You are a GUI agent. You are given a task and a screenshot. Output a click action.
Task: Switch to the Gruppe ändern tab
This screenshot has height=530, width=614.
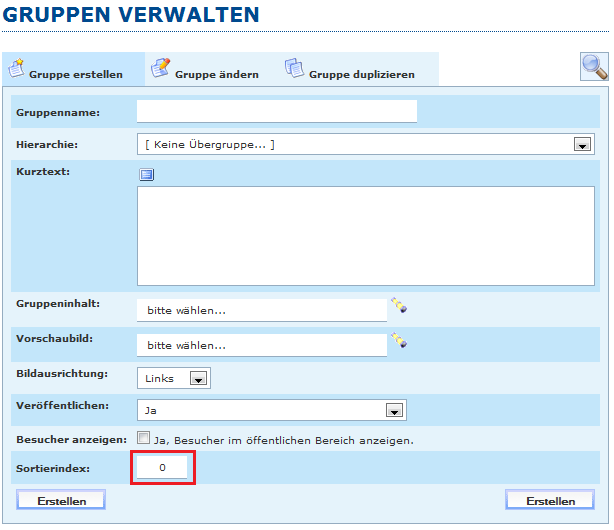tap(216, 74)
